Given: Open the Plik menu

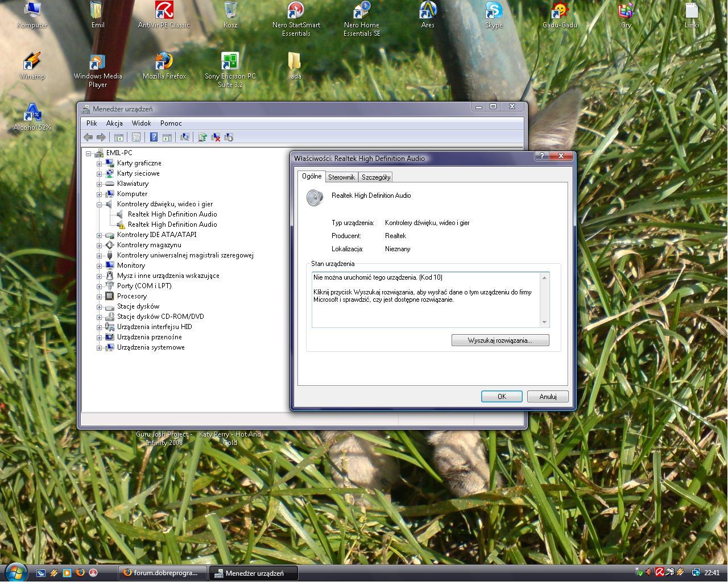Looking at the screenshot, I should (92, 123).
